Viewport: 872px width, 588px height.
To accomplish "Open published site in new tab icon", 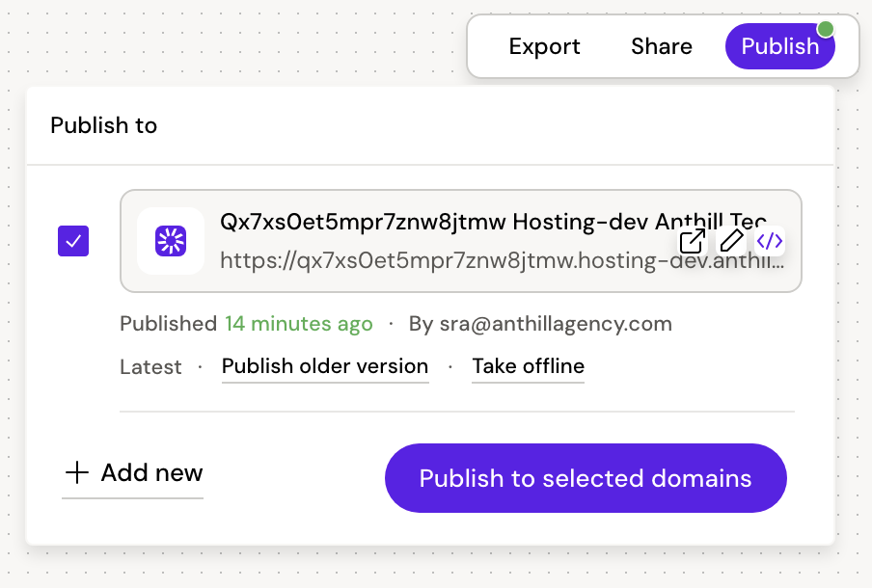I will [693, 241].
